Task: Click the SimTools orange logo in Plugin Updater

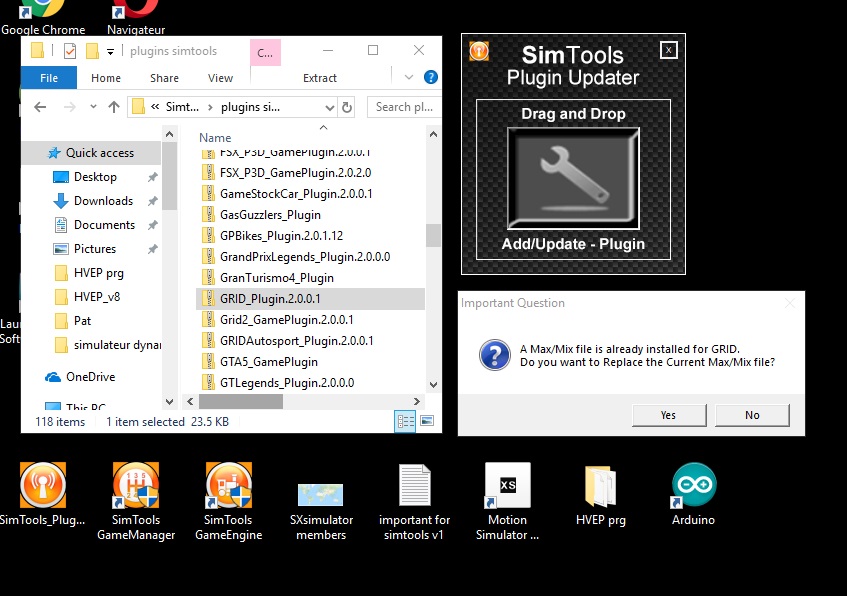Action: [x=479, y=51]
